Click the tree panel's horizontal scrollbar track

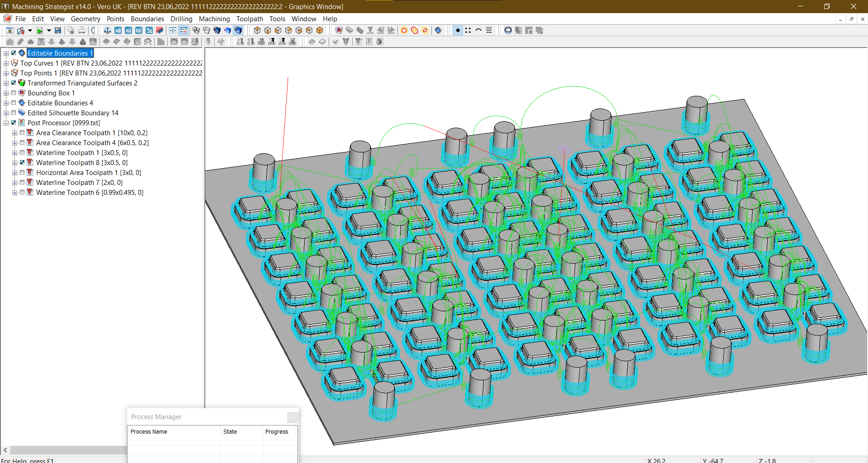pyautogui.click(x=68, y=450)
